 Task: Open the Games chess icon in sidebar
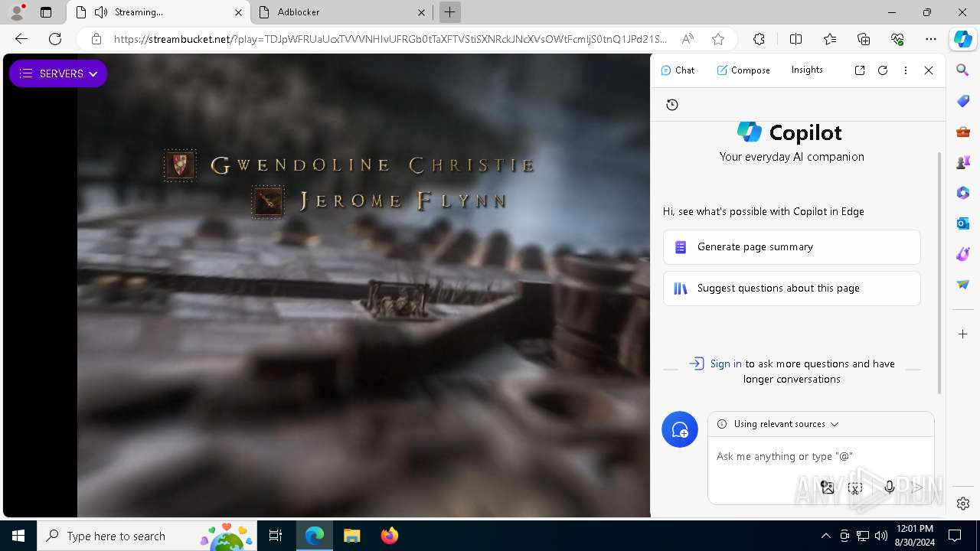(x=963, y=162)
